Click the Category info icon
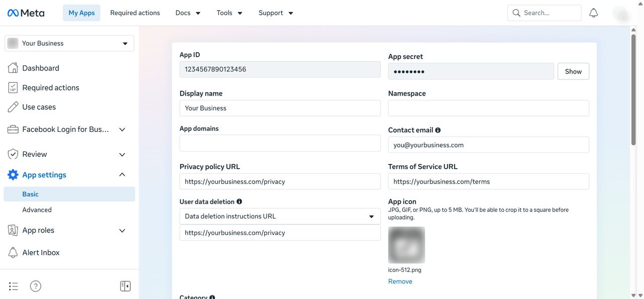Image resolution: width=644 pixels, height=299 pixels. (212, 297)
